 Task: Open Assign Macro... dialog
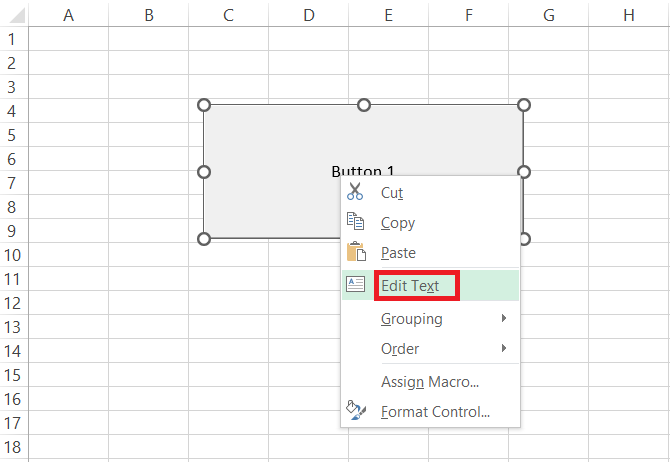click(430, 382)
